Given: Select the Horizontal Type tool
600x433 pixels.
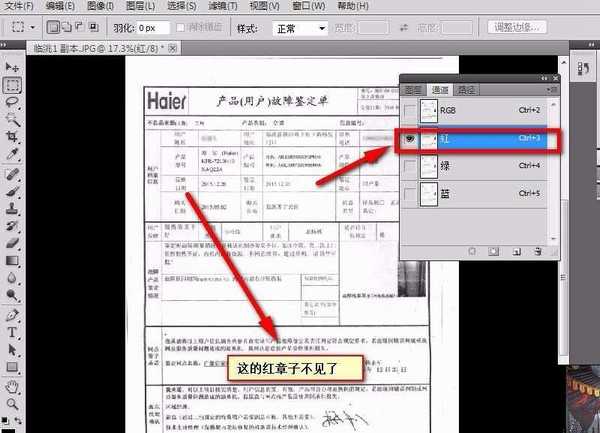Looking at the screenshot, I should point(12,332).
